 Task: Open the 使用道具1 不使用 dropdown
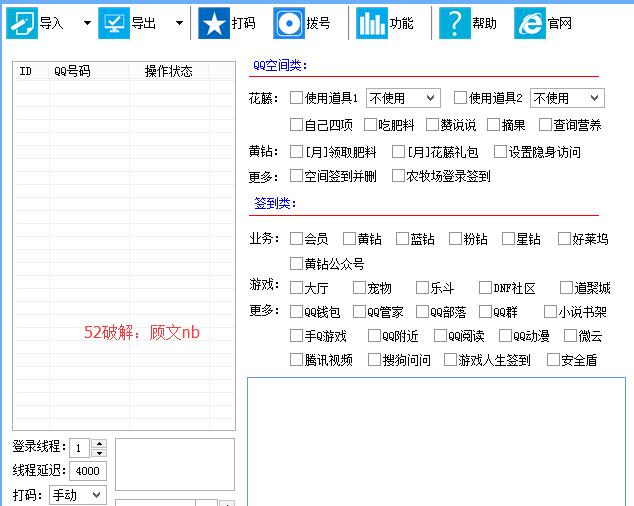[x=403, y=98]
